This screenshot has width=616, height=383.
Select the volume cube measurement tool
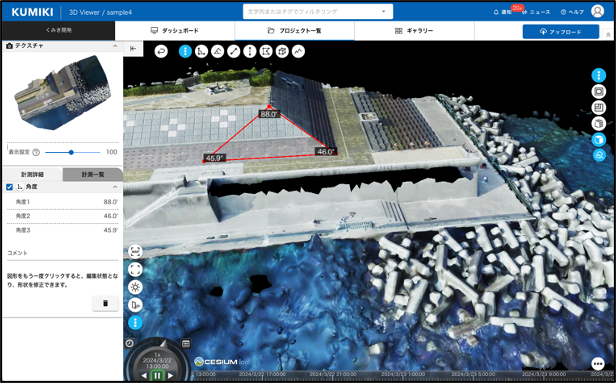coord(282,51)
